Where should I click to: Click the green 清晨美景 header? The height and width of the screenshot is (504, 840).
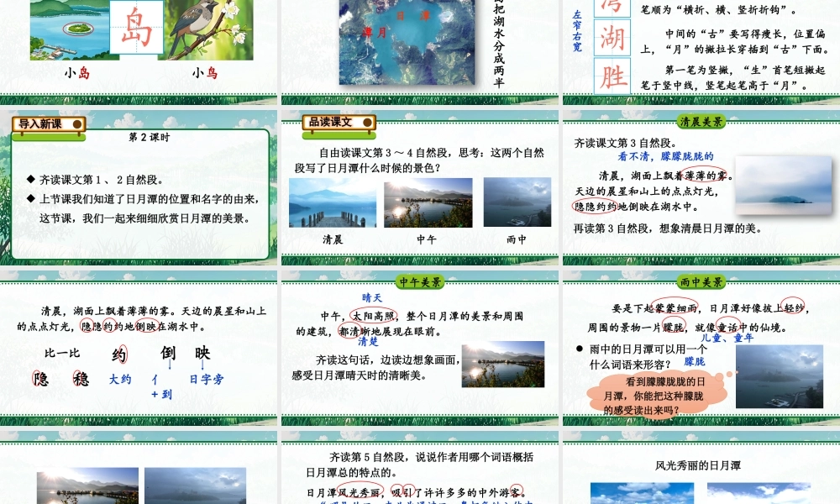701,122
